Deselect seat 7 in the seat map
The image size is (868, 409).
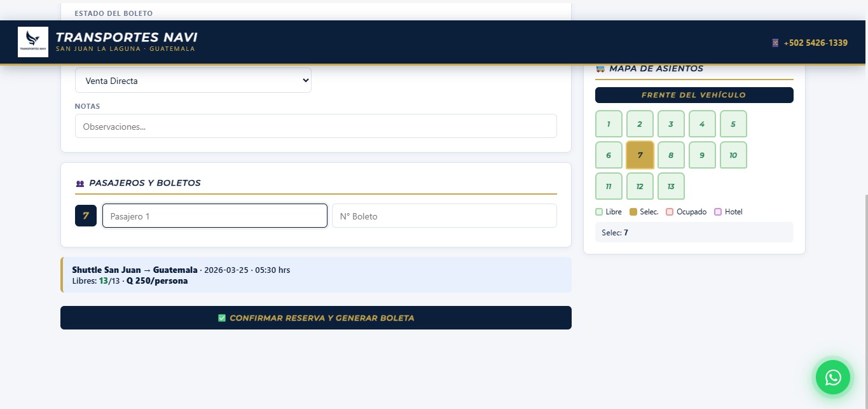tap(640, 155)
